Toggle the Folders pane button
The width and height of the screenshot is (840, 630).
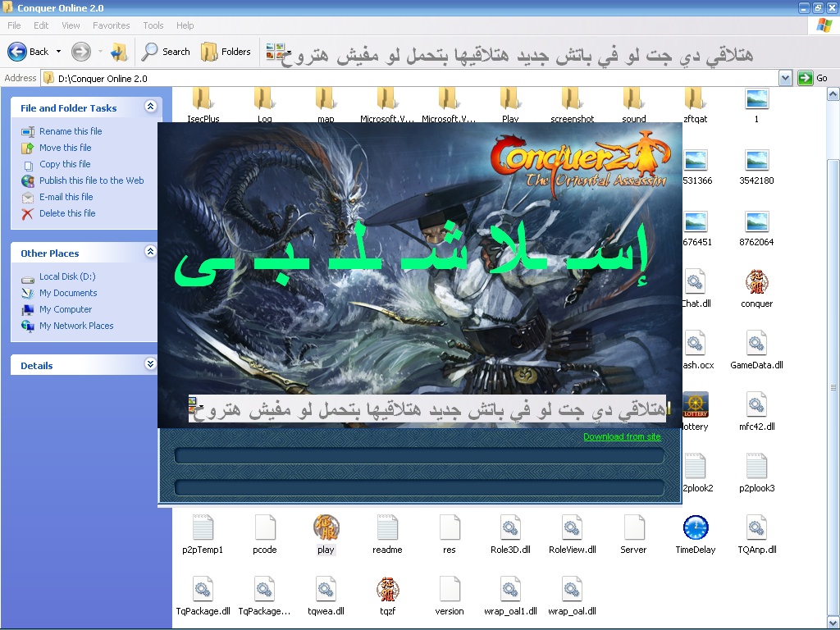[x=226, y=52]
